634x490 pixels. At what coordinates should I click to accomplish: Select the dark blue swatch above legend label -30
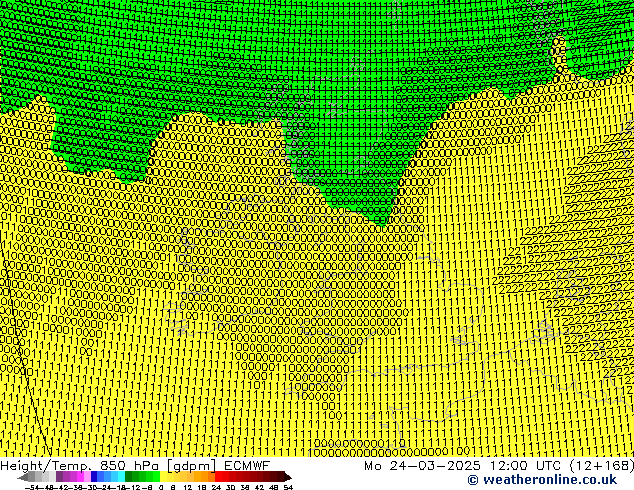(94, 477)
